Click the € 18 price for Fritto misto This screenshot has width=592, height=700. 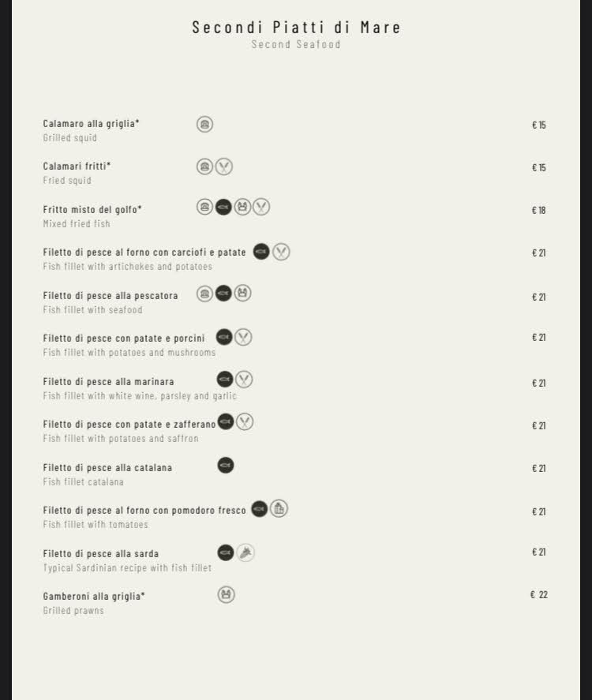coord(539,210)
